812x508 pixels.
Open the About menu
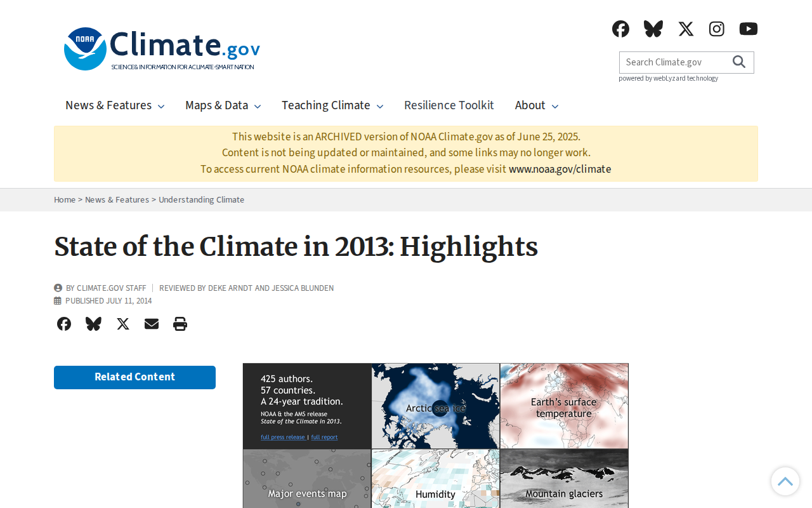(537, 105)
